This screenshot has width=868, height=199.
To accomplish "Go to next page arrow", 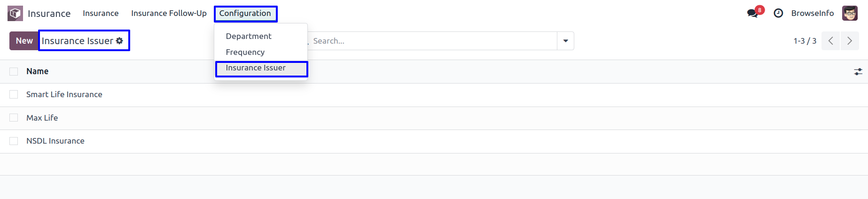I will tap(850, 41).
